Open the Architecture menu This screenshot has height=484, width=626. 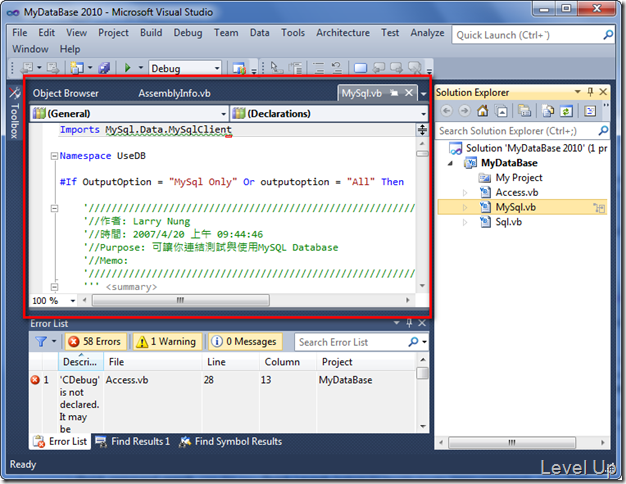[x=343, y=33]
